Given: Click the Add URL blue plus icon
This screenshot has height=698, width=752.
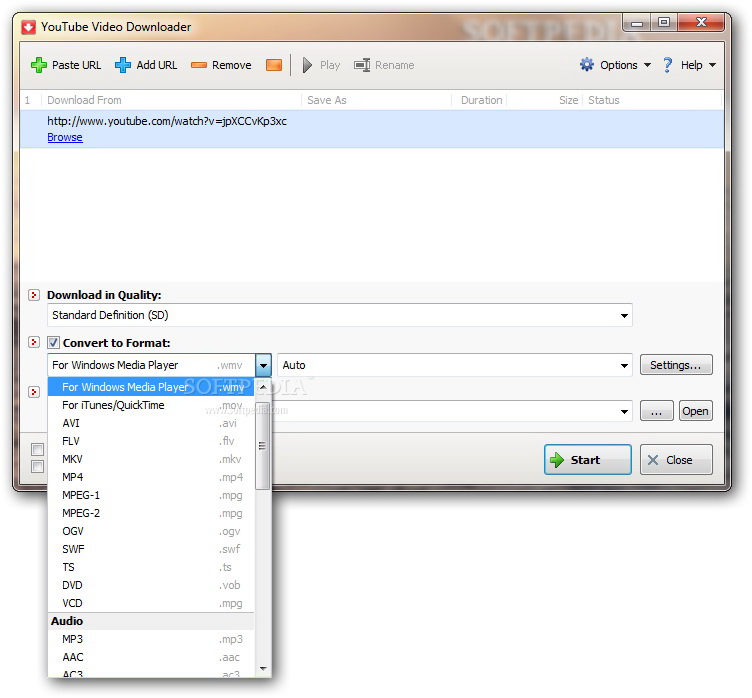Looking at the screenshot, I should pyautogui.click(x=123, y=65).
